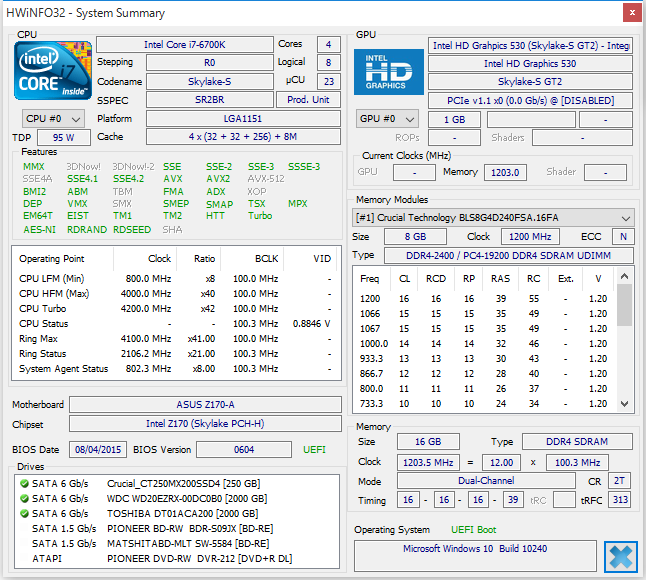Image resolution: width=646 pixels, height=580 pixels.
Task: Click the Freq column header
Action: (370, 279)
